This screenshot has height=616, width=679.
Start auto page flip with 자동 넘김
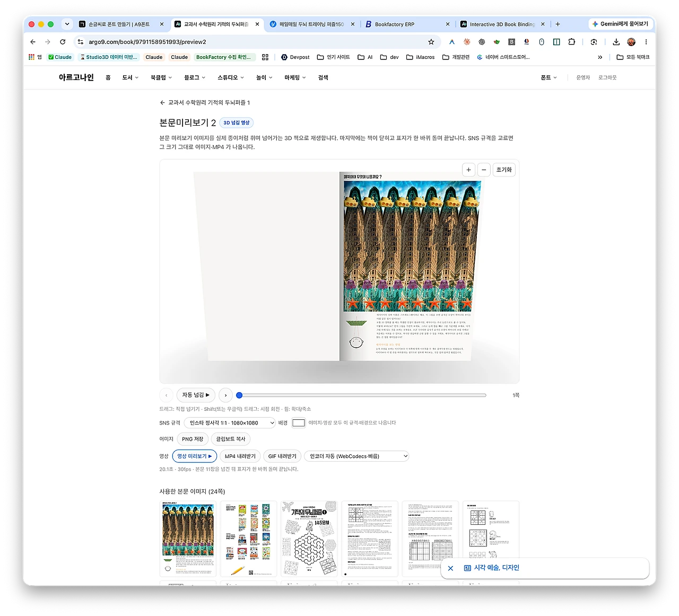(x=196, y=395)
